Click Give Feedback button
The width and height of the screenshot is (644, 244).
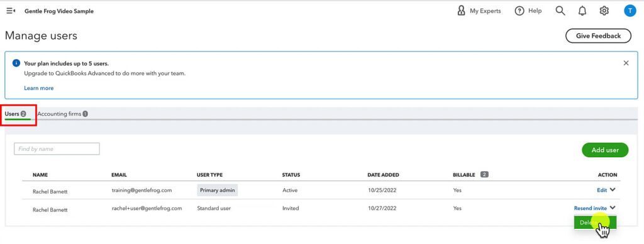(x=598, y=36)
